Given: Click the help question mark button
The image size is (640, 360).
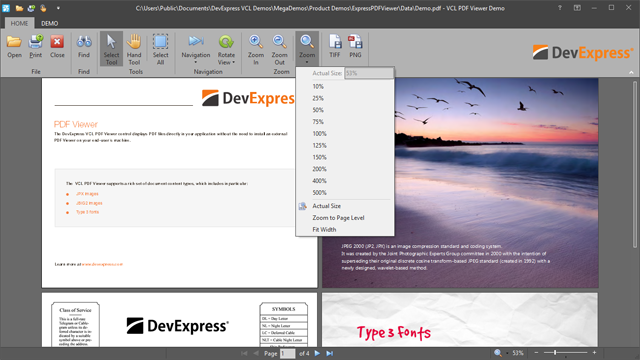Looking at the screenshot, I should [560, 8].
